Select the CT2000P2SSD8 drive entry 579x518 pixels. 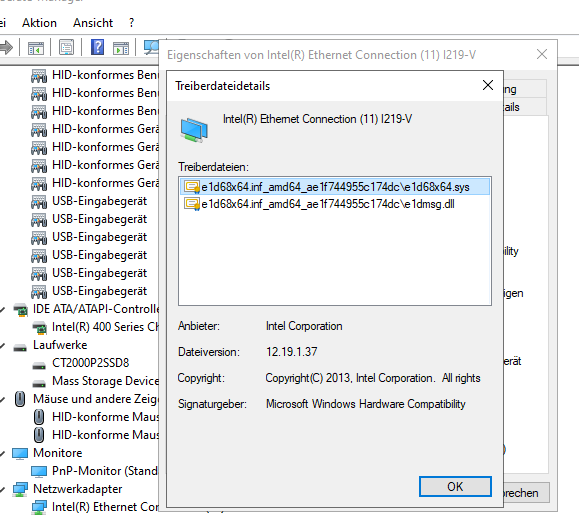90,363
